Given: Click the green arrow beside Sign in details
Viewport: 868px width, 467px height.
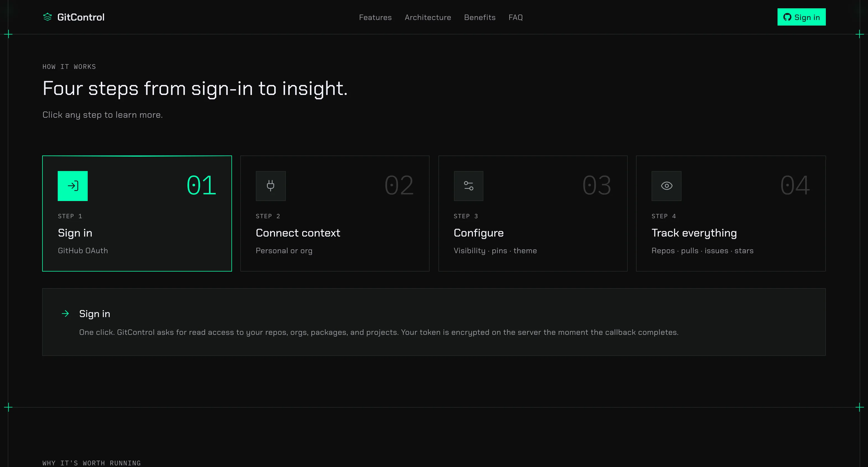Looking at the screenshot, I should click(x=65, y=313).
